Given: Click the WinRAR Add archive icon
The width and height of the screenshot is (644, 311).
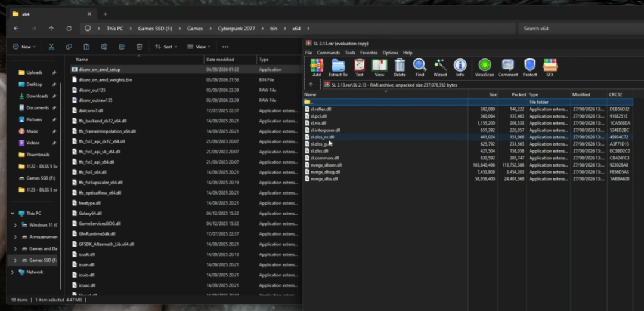Looking at the screenshot, I should click(x=316, y=68).
